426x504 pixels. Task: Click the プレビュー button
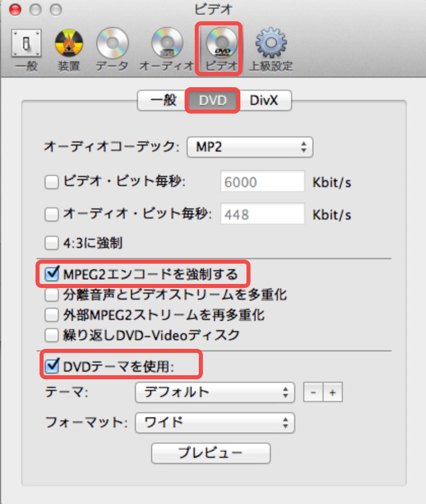[x=210, y=453]
